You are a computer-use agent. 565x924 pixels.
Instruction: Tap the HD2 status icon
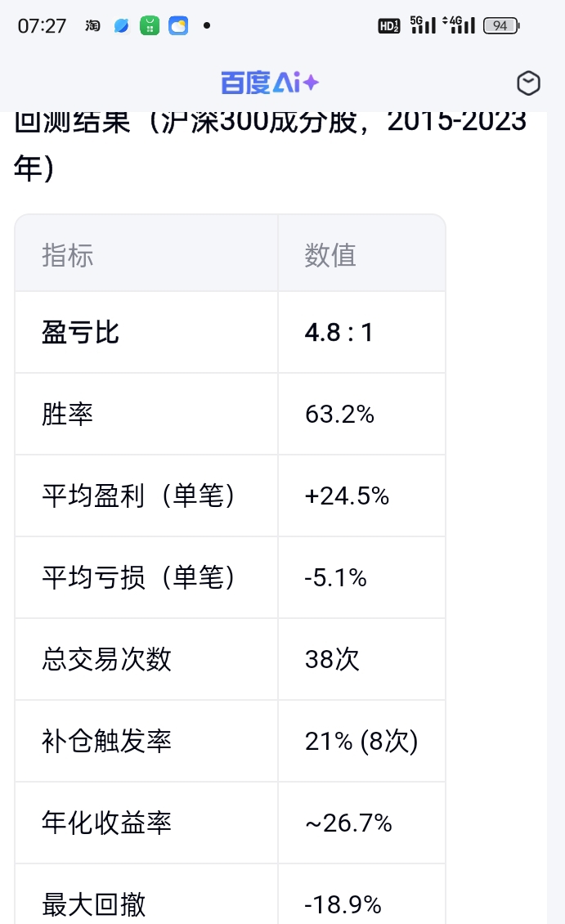[389, 26]
